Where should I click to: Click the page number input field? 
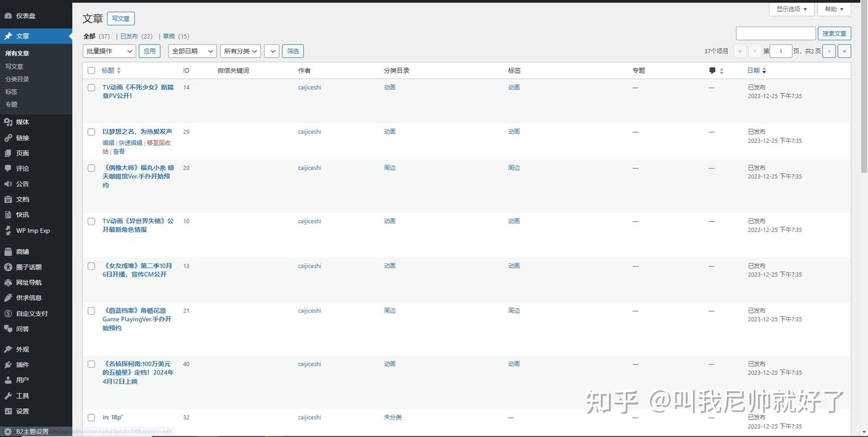tap(781, 51)
